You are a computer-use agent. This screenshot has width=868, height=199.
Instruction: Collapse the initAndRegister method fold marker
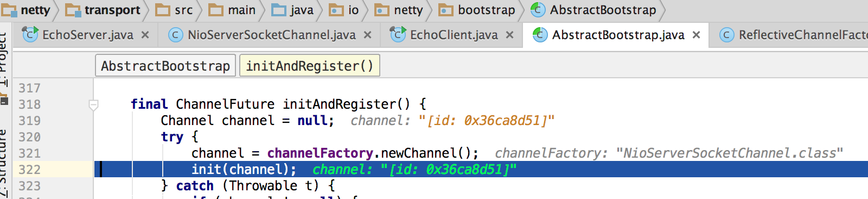coord(93,104)
